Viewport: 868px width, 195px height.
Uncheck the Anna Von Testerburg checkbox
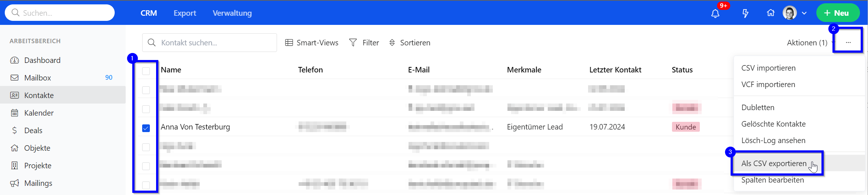[146, 128]
